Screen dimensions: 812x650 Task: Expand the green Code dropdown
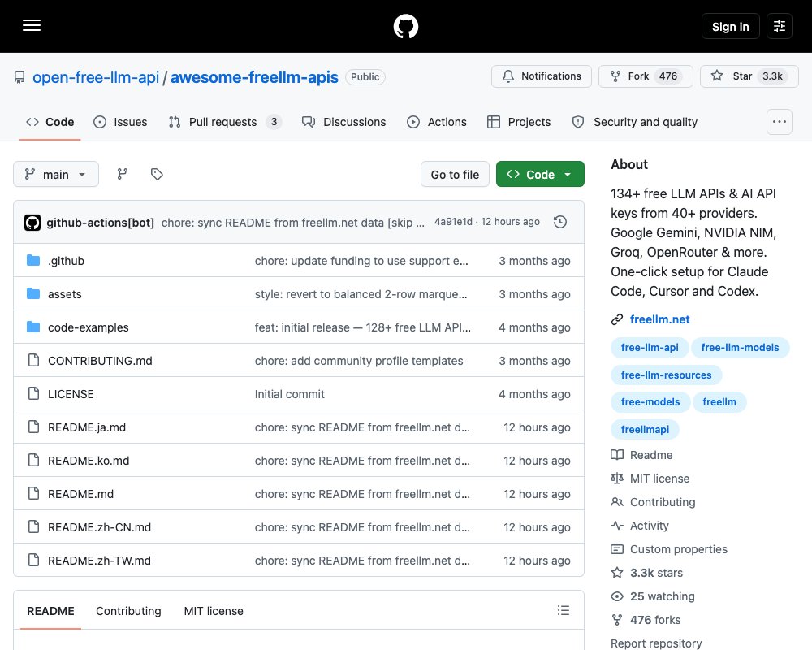pos(540,174)
